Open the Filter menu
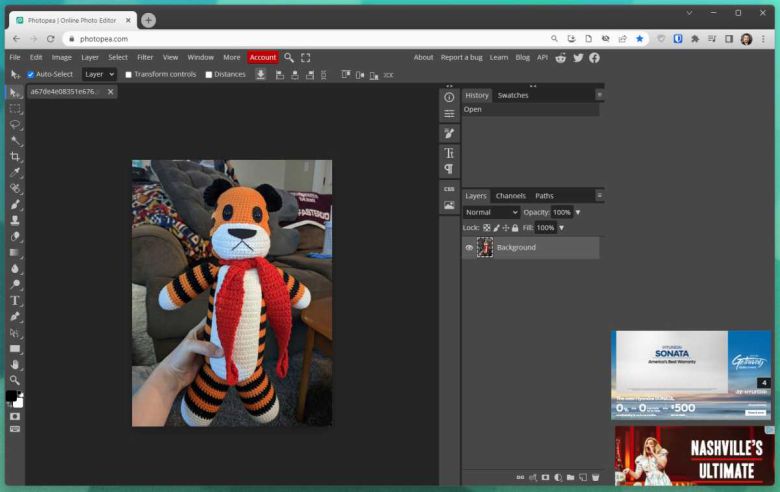The width and height of the screenshot is (780, 492). (145, 57)
